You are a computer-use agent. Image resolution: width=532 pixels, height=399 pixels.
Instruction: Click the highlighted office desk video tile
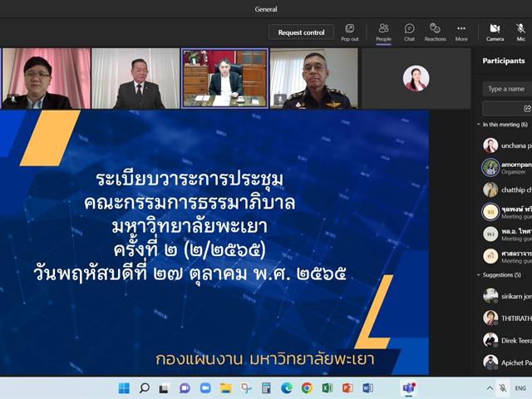(224, 78)
